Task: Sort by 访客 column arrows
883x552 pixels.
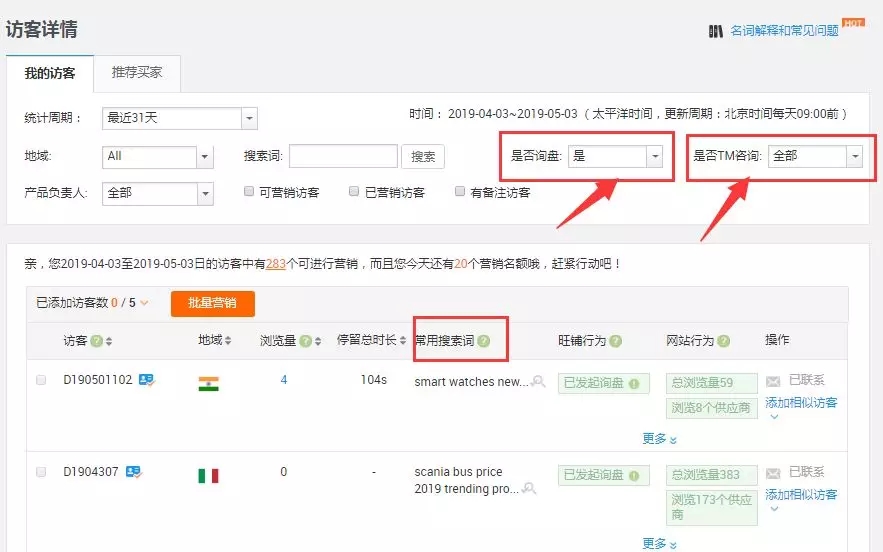Action: click(109, 341)
